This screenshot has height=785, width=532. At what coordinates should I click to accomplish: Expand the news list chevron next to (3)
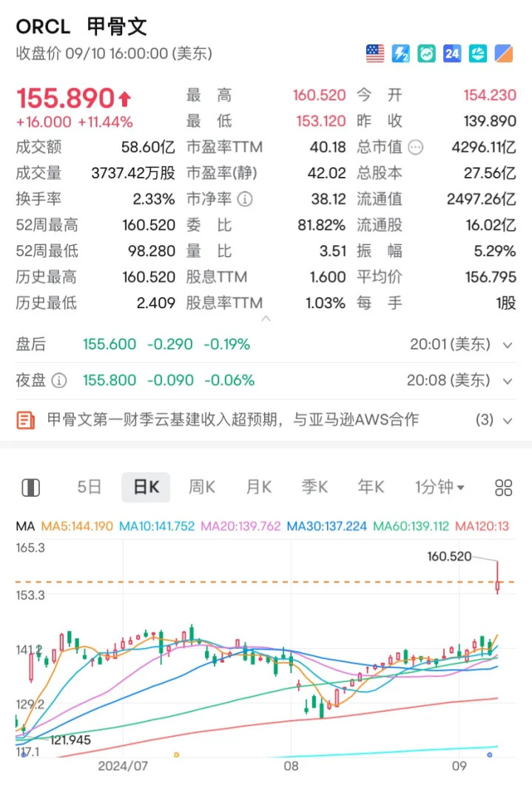click(x=508, y=421)
